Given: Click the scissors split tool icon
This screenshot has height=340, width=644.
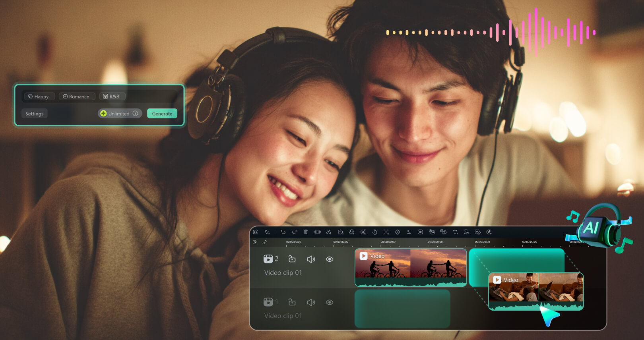Looking at the screenshot, I should [x=329, y=232].
